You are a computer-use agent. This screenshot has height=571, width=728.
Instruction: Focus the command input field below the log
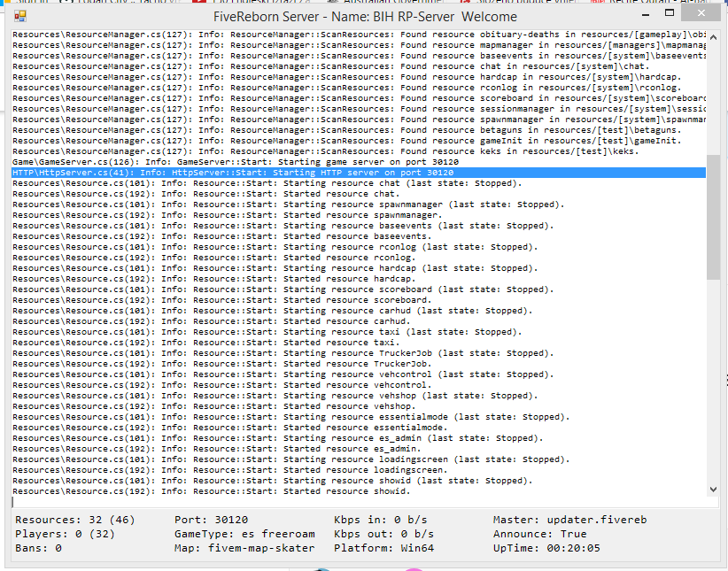365,502
